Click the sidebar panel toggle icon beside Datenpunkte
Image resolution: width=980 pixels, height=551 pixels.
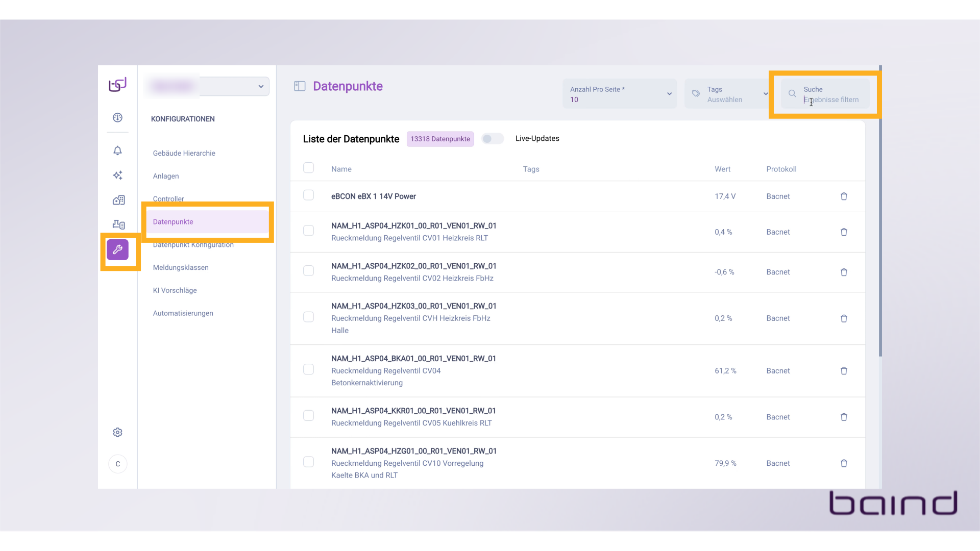[300, 86]
